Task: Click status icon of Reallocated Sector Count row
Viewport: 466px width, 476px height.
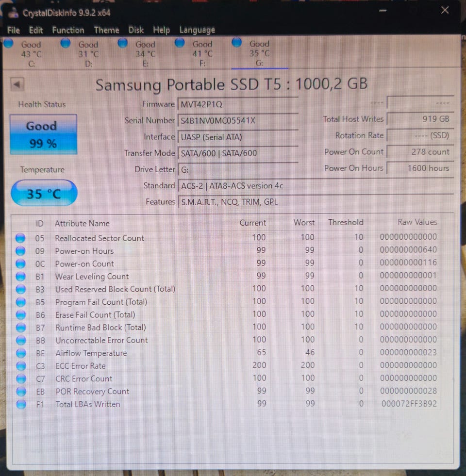Action: [20, 238]
